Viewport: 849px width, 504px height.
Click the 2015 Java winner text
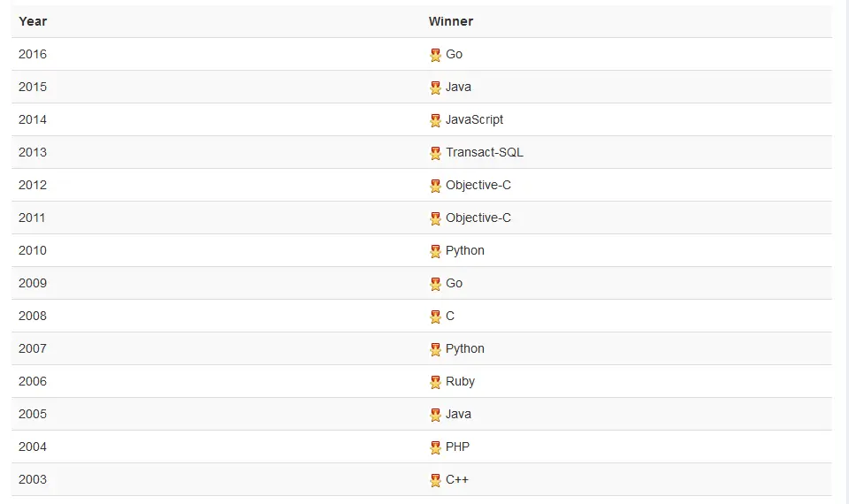click(x=458, y=87)
